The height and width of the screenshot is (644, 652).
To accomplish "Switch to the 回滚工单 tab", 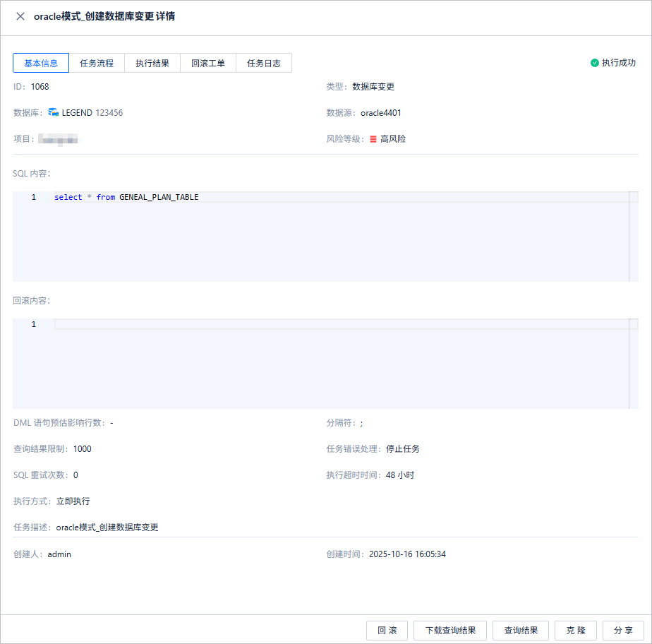I will coord(208,63).
